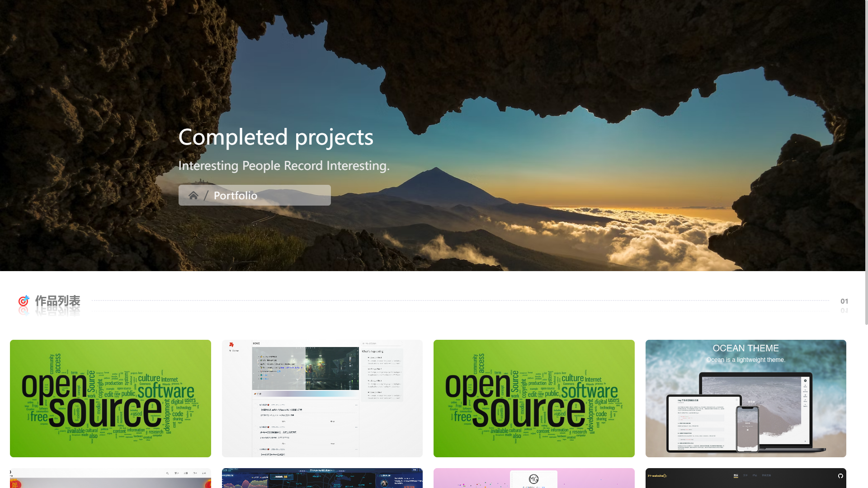Click the MG circular logo icon
Screen dimensions: 868x488
tap(533, 479)
